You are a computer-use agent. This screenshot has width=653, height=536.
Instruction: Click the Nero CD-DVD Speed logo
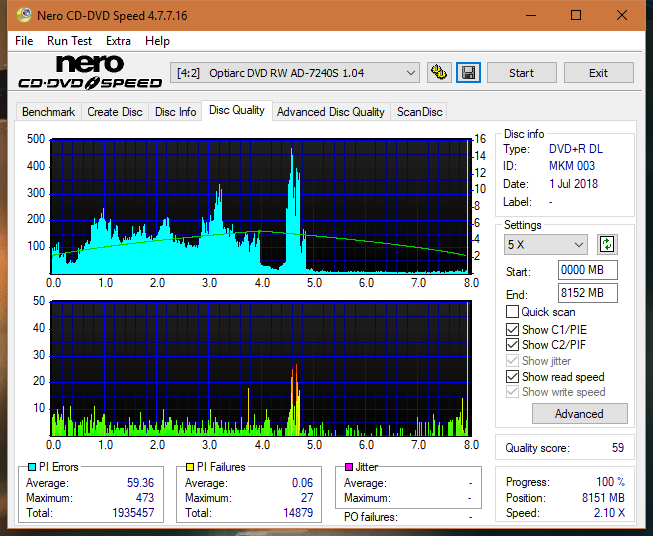[90, 72]
